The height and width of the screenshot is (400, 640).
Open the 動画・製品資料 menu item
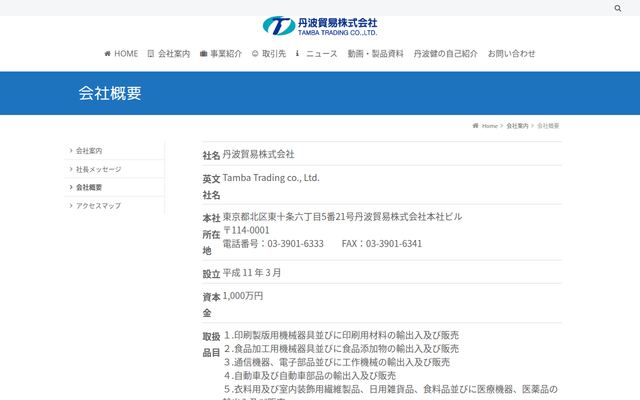(x=375, y=53)
